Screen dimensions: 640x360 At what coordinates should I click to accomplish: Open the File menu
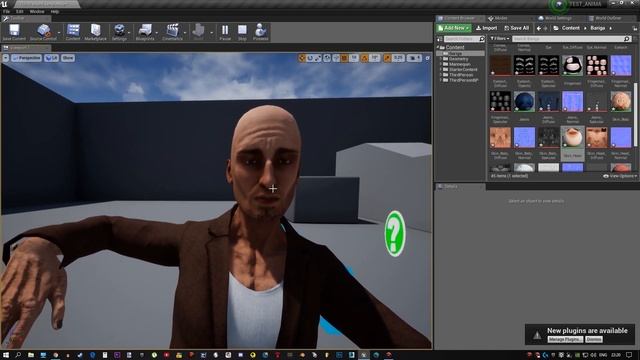[7, 11]
